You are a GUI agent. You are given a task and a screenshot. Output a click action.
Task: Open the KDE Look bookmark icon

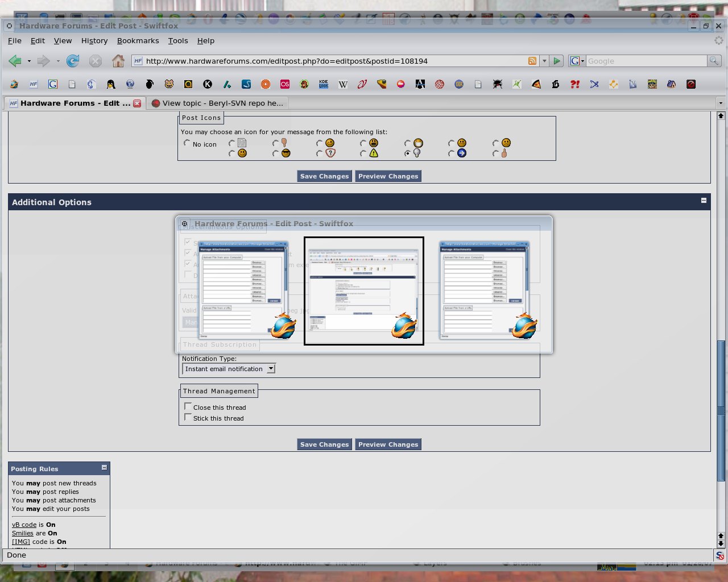324,84
